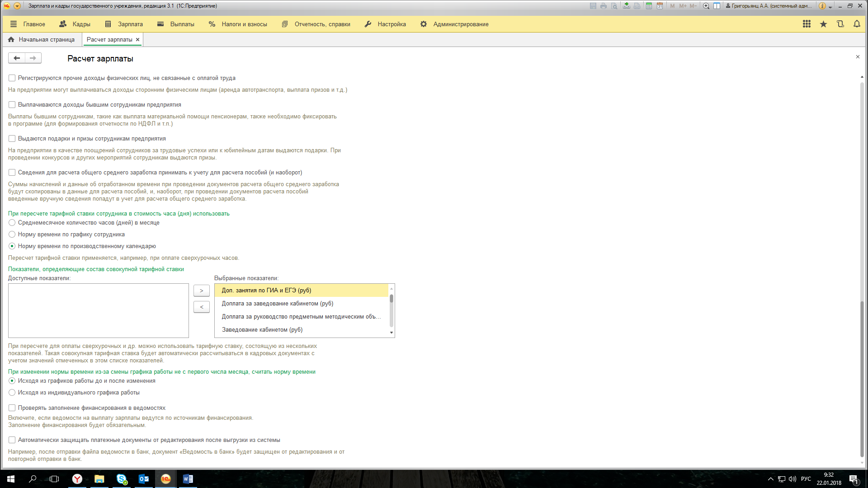Image resolution: width=868 pixels, height=488 pixels.
Task: Click scroll down arrow of selected indicators list
Action: [x=392, y=333]
